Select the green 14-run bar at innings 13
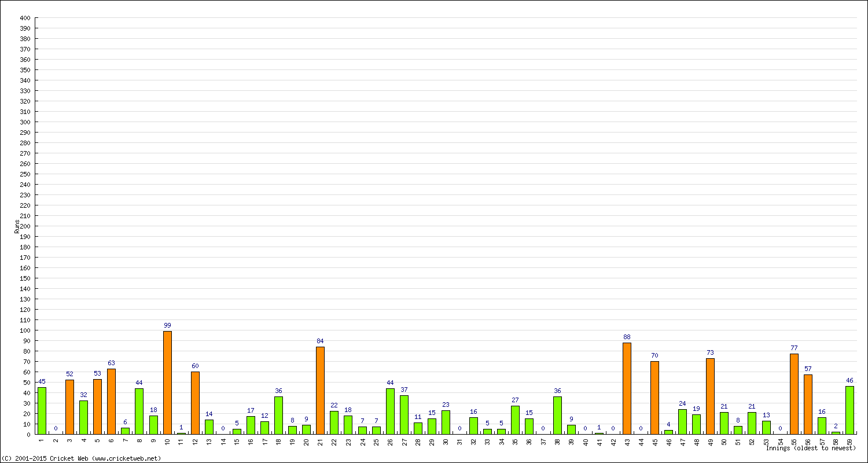This screenshot has height=463, width=868. (209, 427)
